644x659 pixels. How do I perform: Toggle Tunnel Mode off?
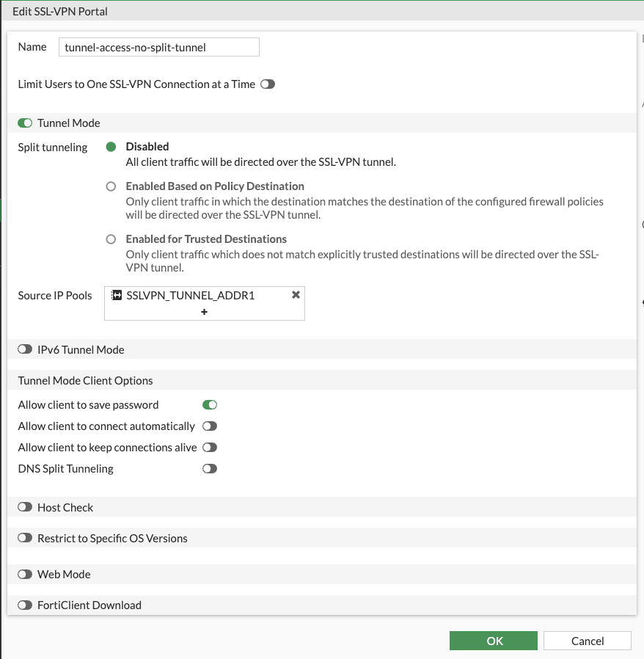pos(25,123)
